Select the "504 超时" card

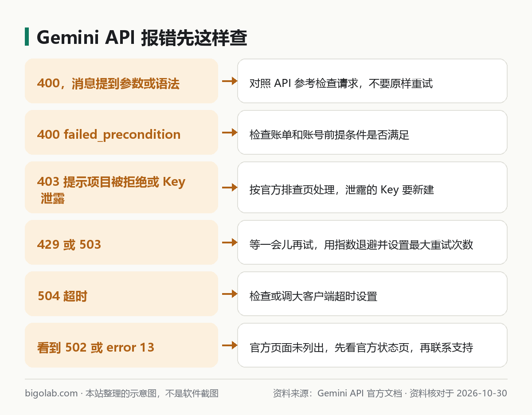click(x=121, y=294)
